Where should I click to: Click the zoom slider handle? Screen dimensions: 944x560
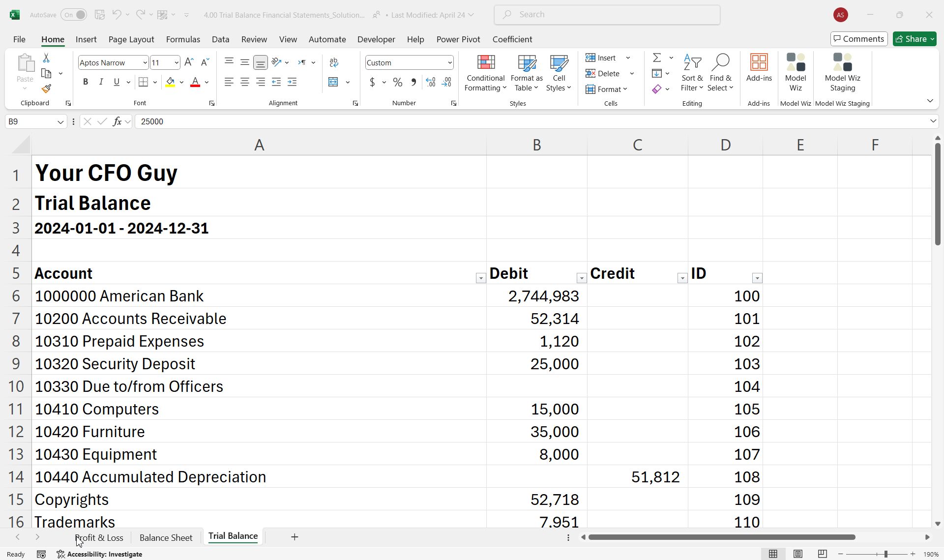pyautogui.click(x=885, y=554)
